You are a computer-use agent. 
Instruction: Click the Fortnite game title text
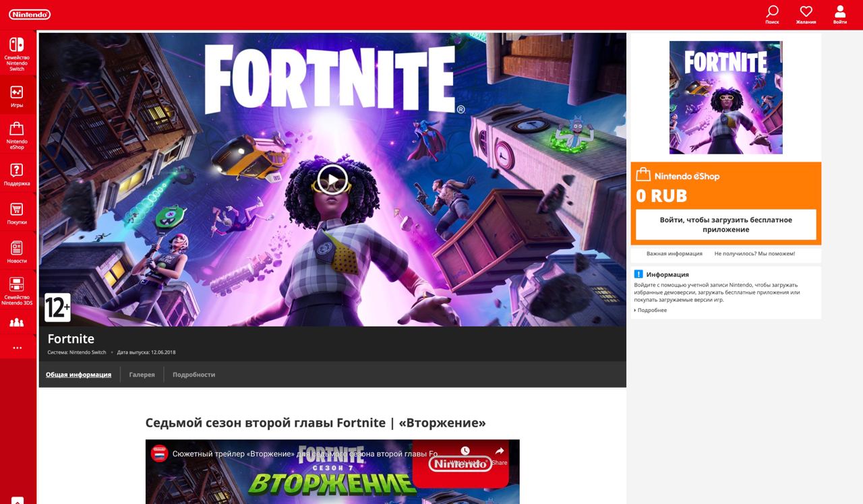(x=71, y=339)
